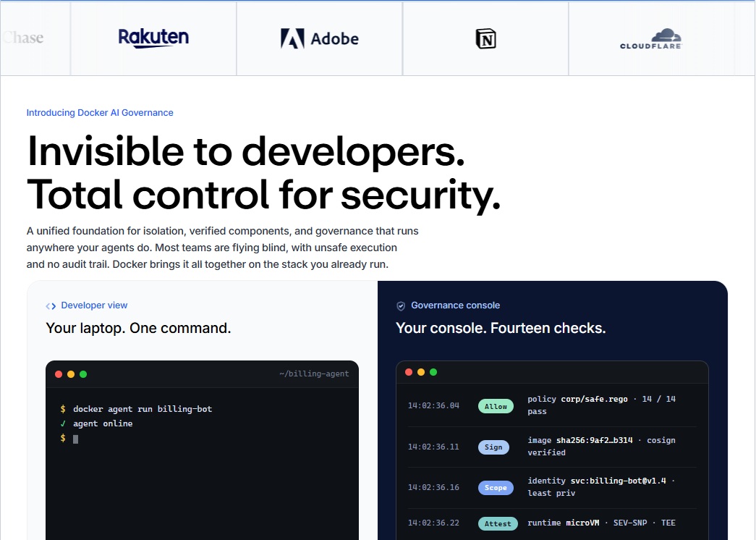
Task: Click the Attest badge
Action: coord(498,523)
